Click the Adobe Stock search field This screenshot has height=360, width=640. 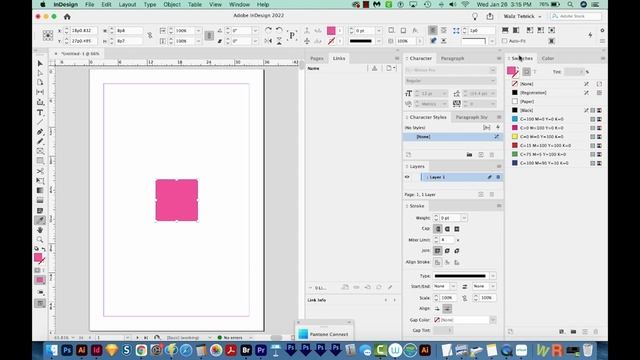coord(576,16)
